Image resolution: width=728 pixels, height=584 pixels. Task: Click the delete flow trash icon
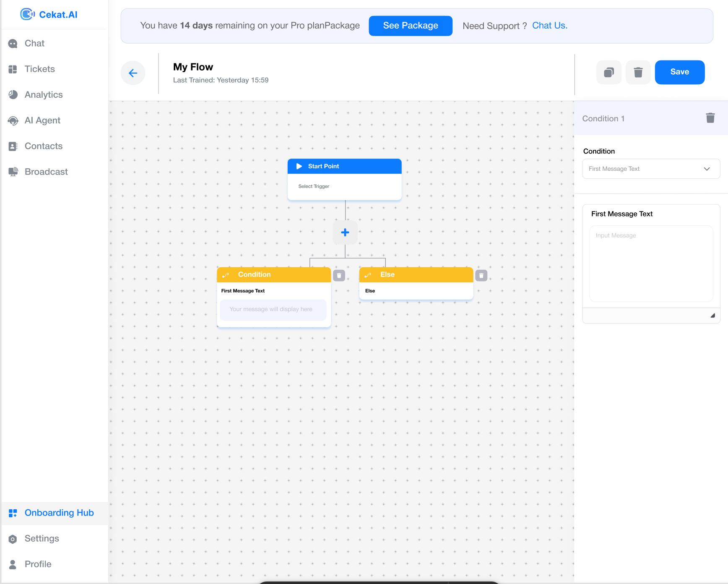(x=638, y=72)
